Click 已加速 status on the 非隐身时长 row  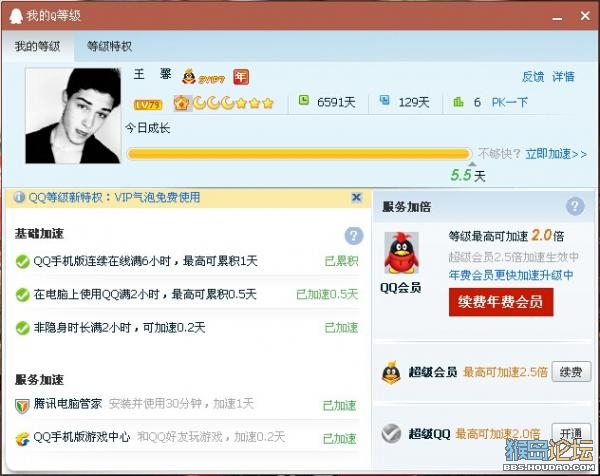(x=341, y=328)
